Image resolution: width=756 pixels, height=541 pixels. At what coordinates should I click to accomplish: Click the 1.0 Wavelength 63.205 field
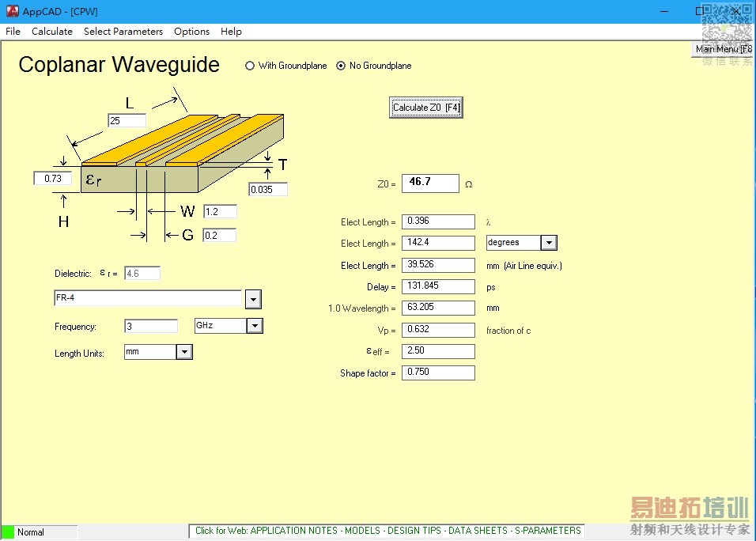pos(438,308)
